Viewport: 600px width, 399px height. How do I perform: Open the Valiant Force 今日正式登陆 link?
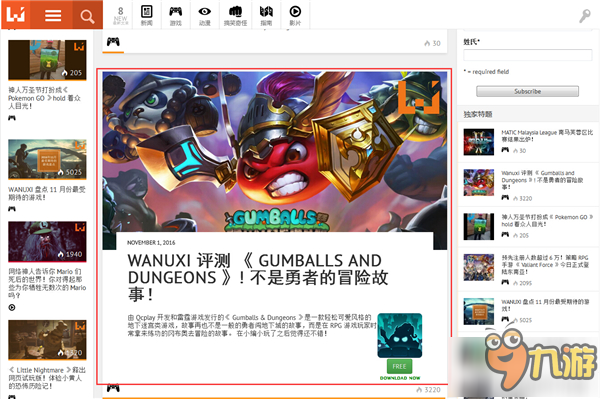545,264
